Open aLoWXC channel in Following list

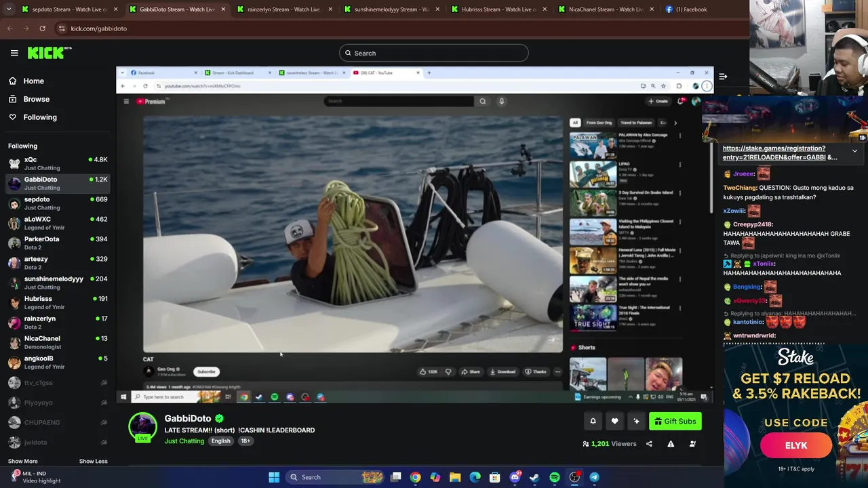[58, 223]
